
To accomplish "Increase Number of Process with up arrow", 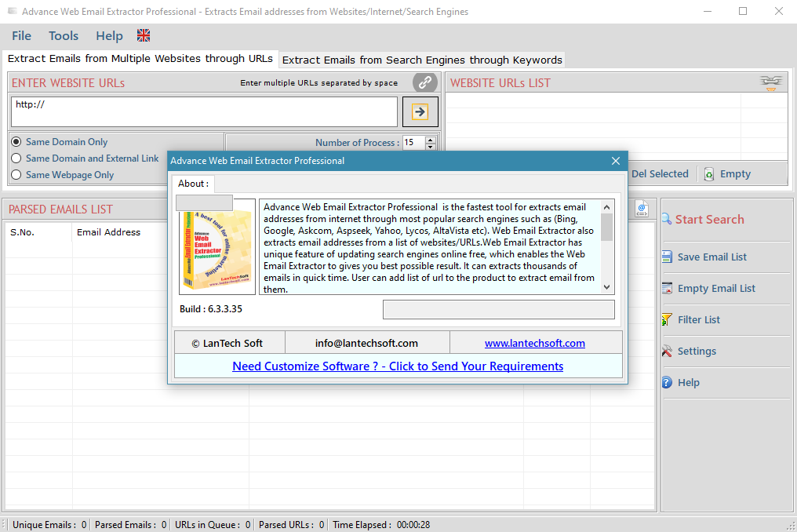I will tap(431, 140).
